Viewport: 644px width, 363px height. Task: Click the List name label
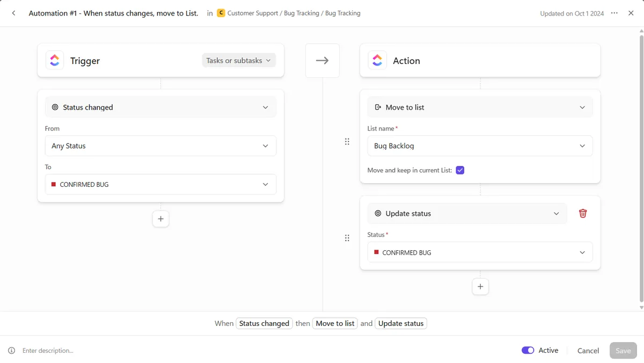pos(381,128)
